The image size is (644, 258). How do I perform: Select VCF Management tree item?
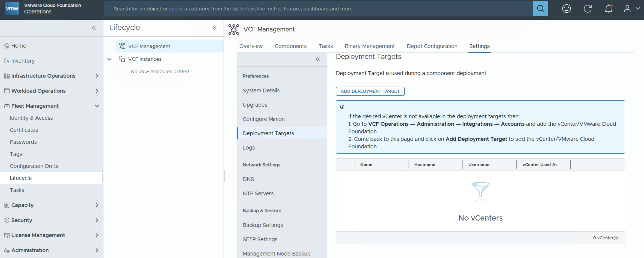[149, 46]
